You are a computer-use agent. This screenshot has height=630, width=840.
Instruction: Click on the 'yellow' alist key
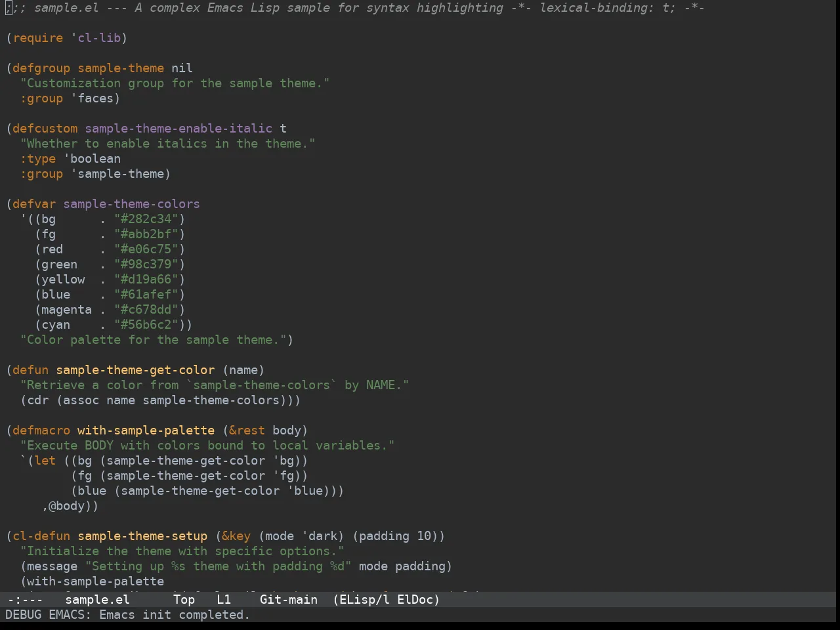point(63,280)
